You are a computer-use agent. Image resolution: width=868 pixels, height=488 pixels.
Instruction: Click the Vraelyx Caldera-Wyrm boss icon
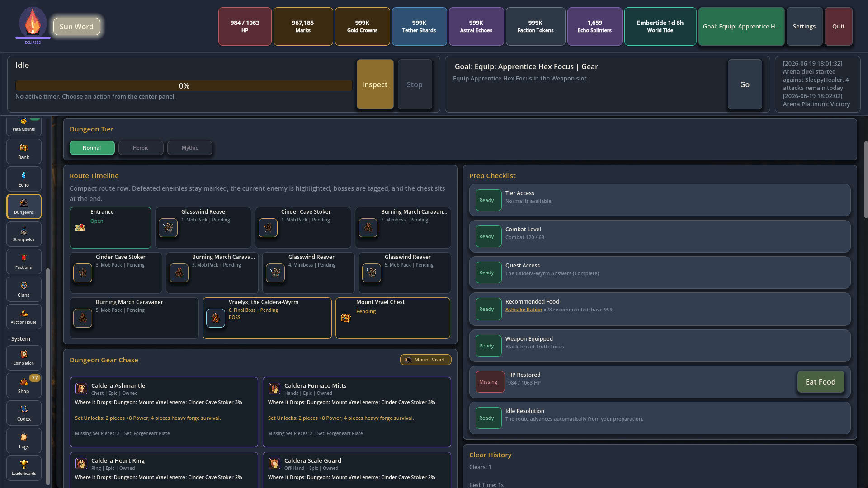(216, 318)
